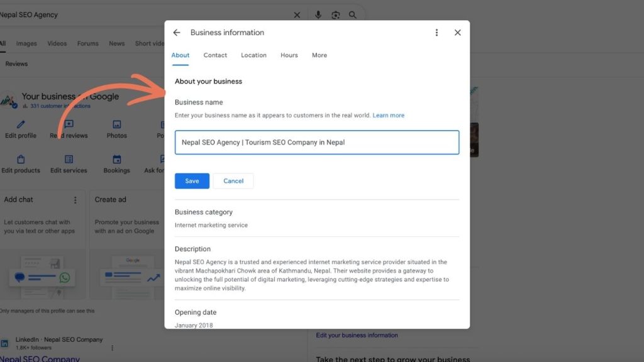This screenshot has width=644, height=362.
Task: Open the Hours tab
Action: [289, 55]
